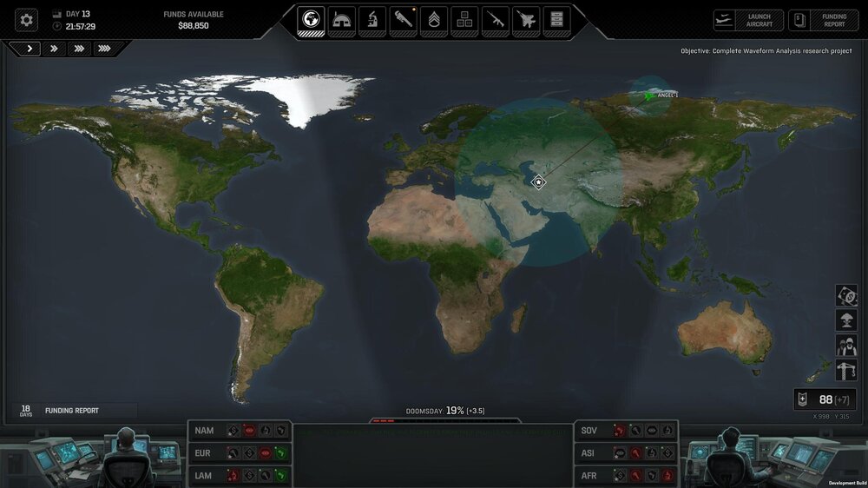Open the Soldiers rank chevron screen
This screenshot has height=488, width=868.
point(434,21)
